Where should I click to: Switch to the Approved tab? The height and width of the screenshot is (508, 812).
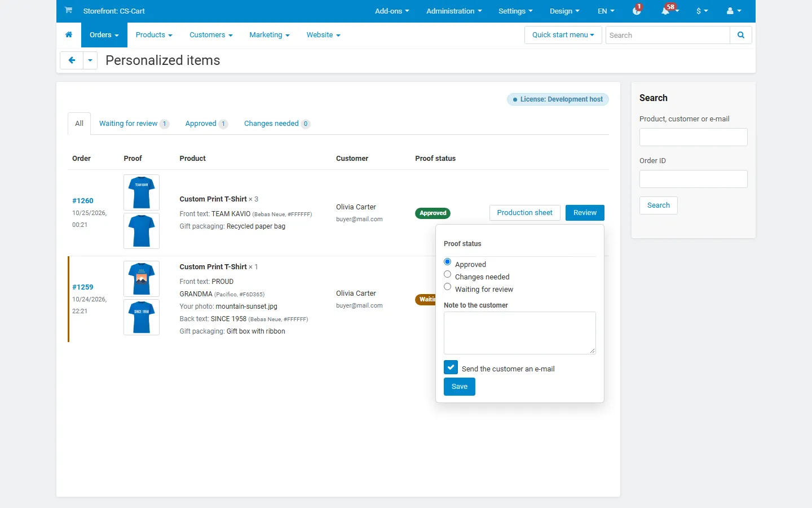coord(206,124)
